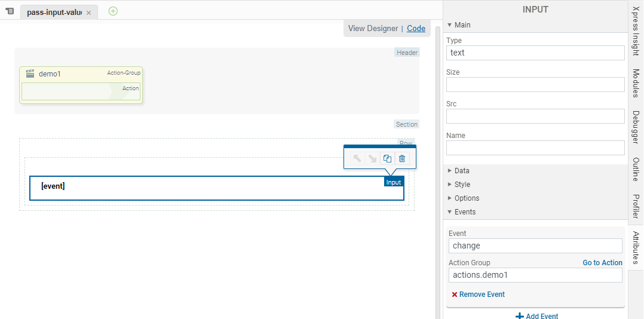Select the demo1 action-group clapperboard icon

pos(30,74)
